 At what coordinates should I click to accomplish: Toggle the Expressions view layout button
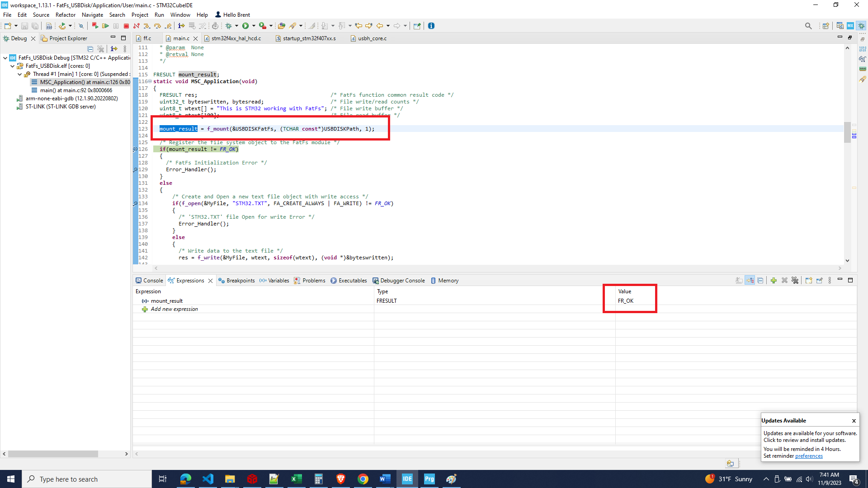coord(750,281)
